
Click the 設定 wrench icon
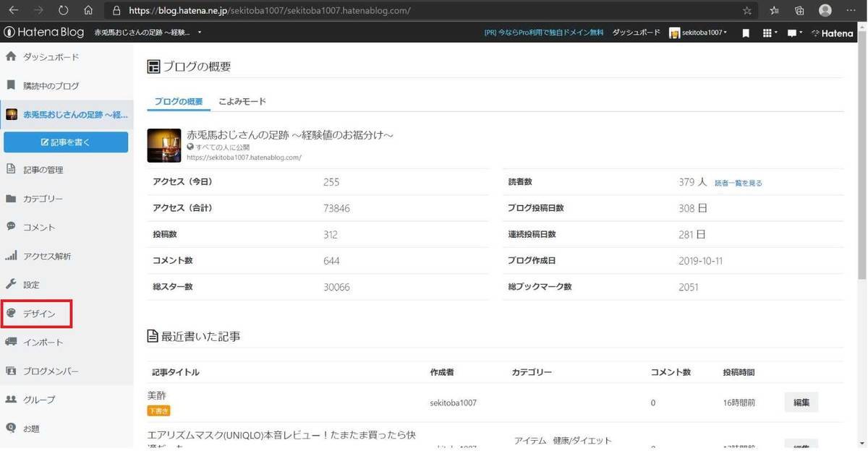click(x=11, y=285)
